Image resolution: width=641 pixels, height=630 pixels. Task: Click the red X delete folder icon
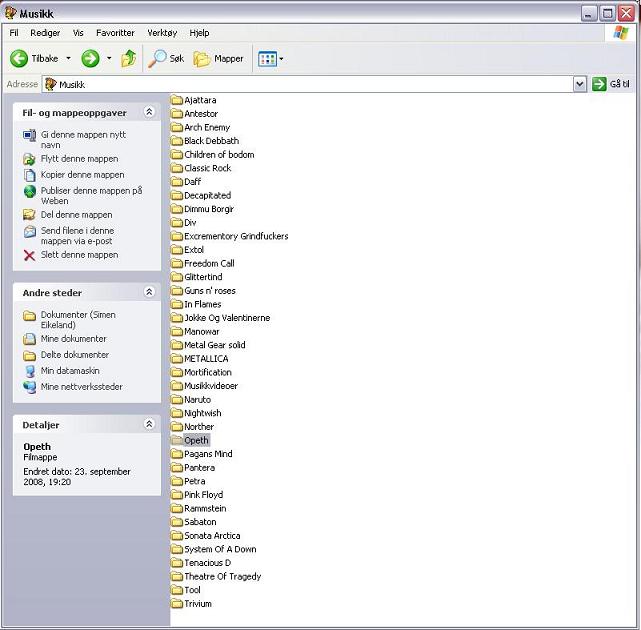click(x=29, y=256)
